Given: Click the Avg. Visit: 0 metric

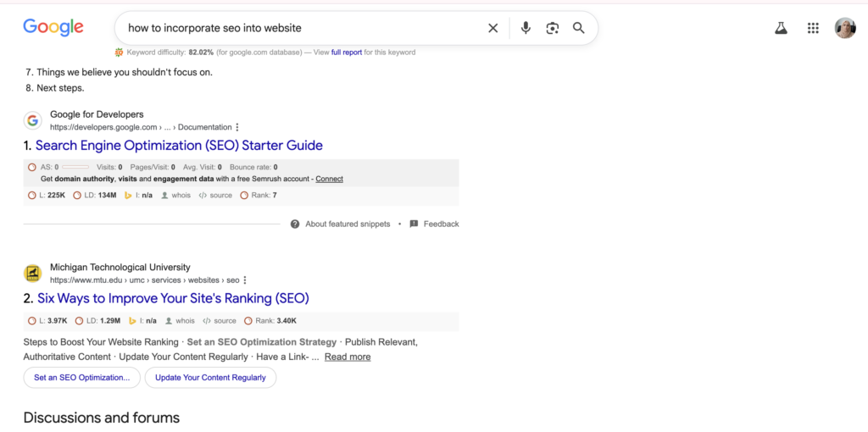Looking at the screenshot, I should click(x=203, y=167).
